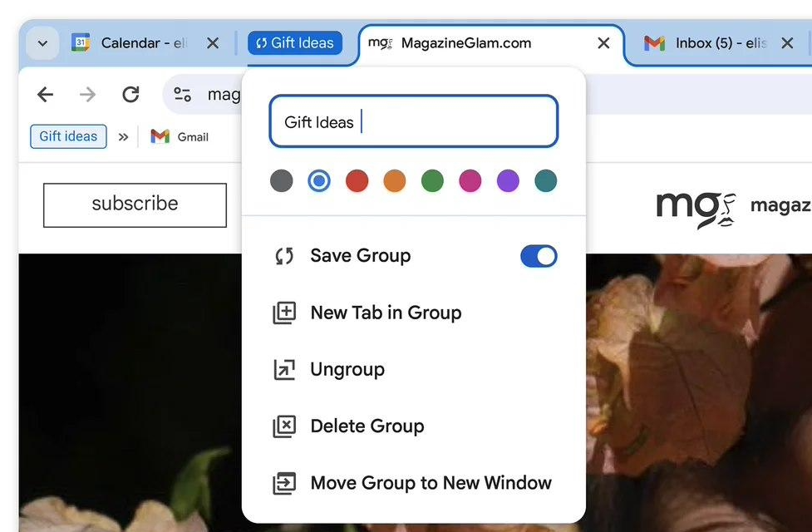This screenshot has height=532, width=812.
Task: Click the Gift Ideas tab group chip
Action: [295, 42]
